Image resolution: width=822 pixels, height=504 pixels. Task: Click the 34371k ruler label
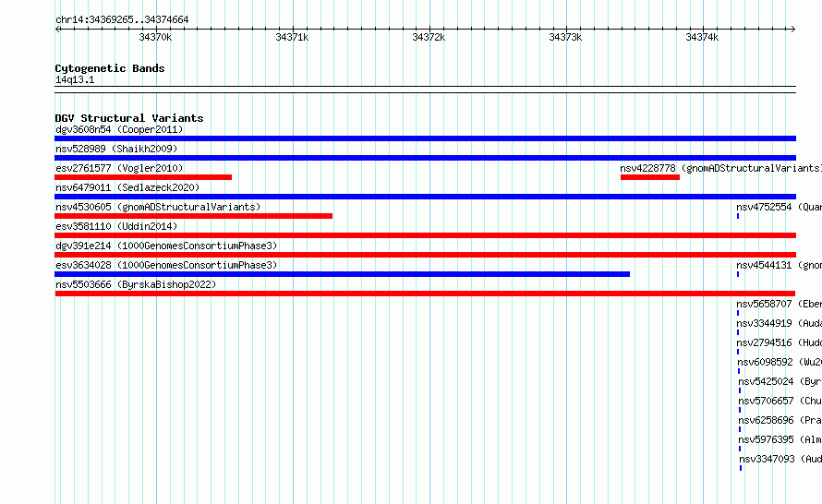(x=292, y=37)
